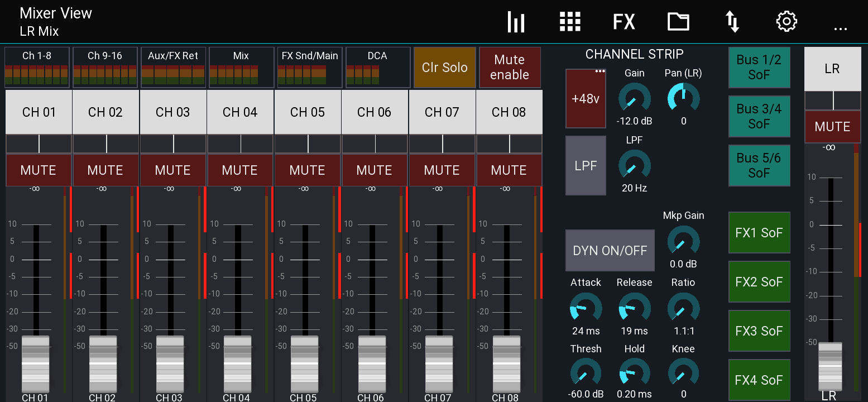The image size is (868, 402).
Task: Open the channel grid view icon
Action: [x=570, y=21]
